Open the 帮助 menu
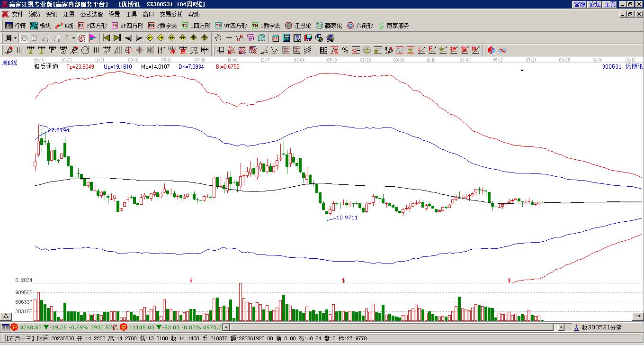The width and height of the screenshot is (644, 345). tap(194, 14)
